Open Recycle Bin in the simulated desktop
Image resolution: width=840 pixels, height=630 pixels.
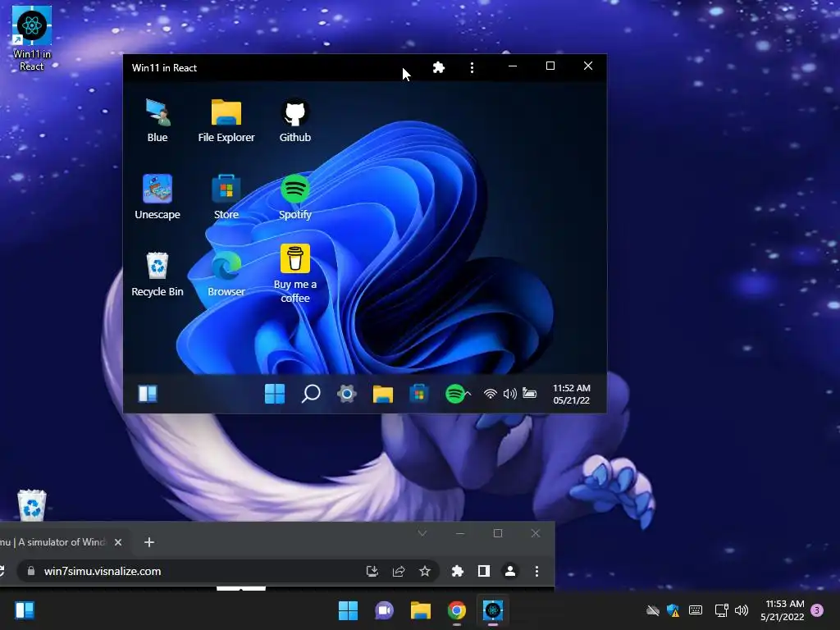pos(157,274)
